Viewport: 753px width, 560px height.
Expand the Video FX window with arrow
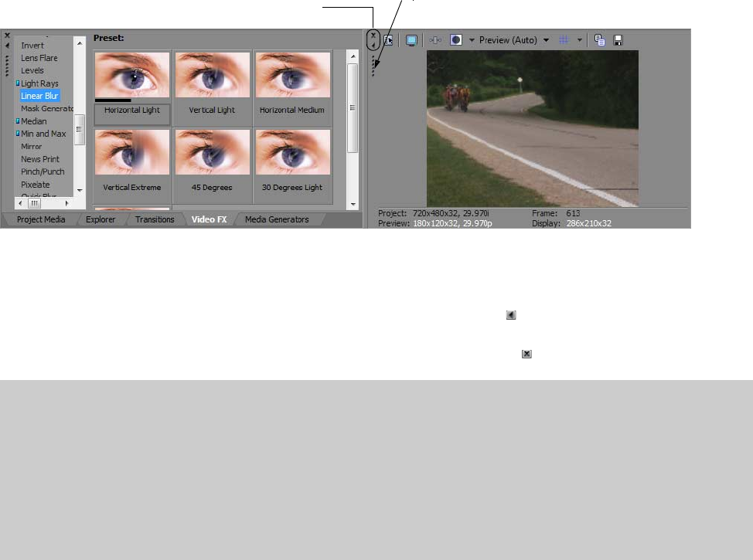coord(7,46)
